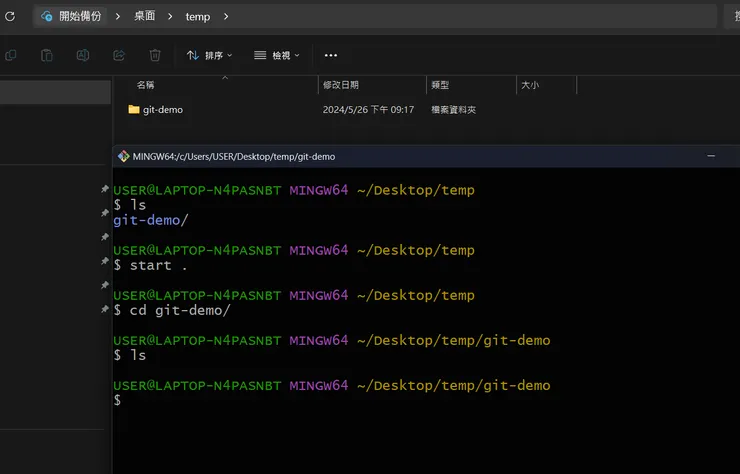Viewport: 740px width, 474px height.
Task: Click the Share icon in the toolbar
Action: 119,55
